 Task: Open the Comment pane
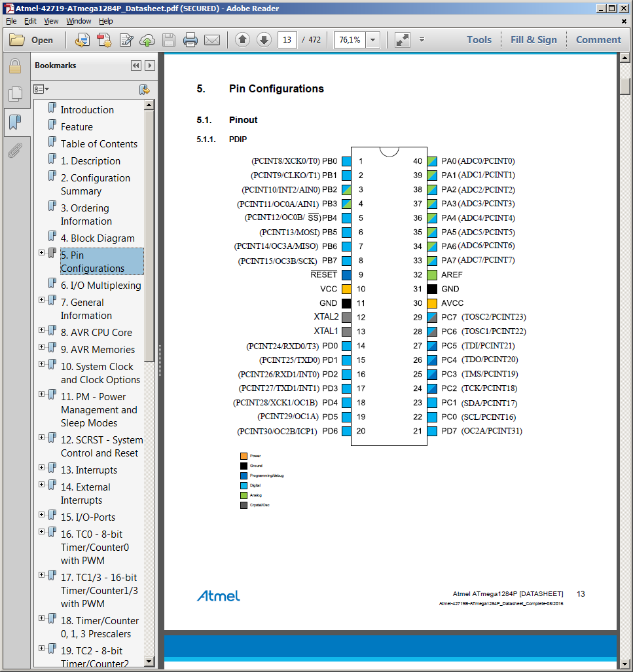pyautogui.click(x=598, y=40)
